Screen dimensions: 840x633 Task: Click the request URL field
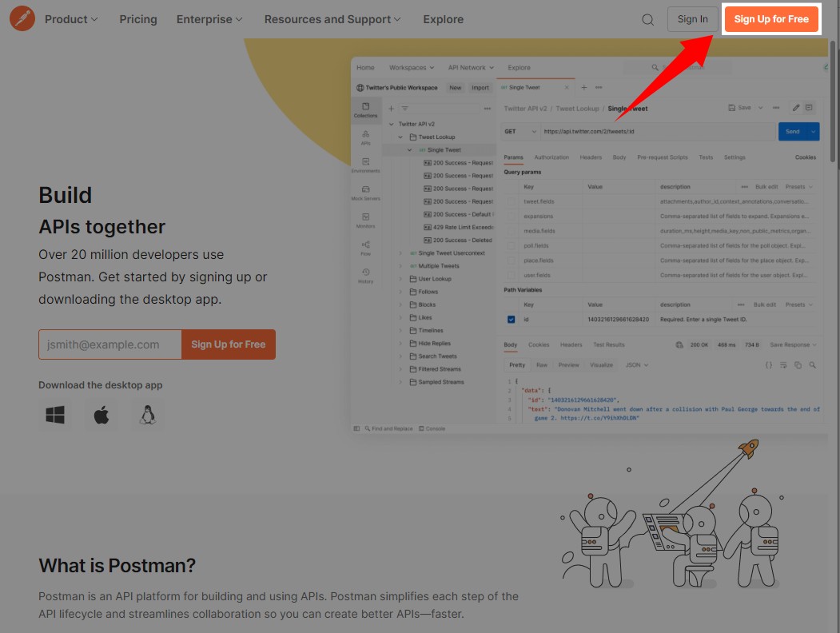[658, 132]
